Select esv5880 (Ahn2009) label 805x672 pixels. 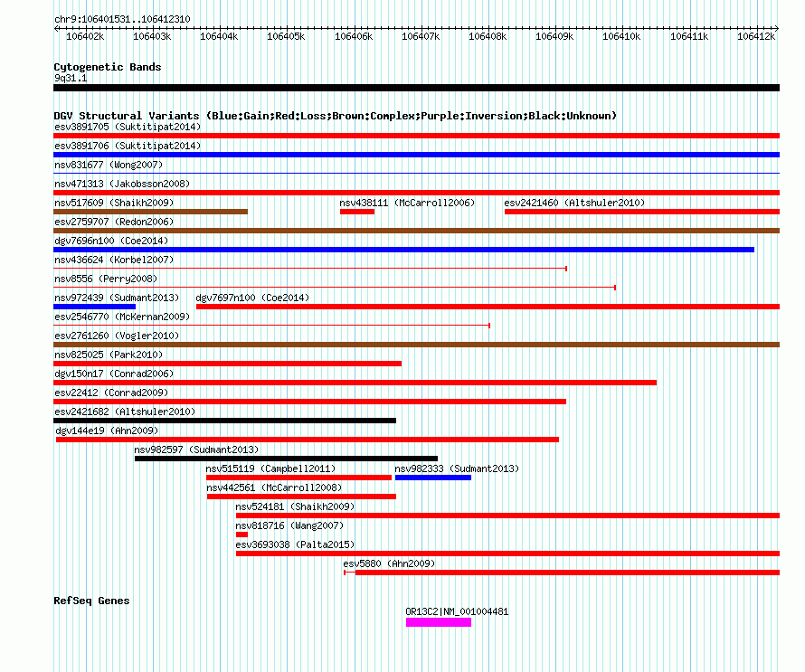coord(389,563)
